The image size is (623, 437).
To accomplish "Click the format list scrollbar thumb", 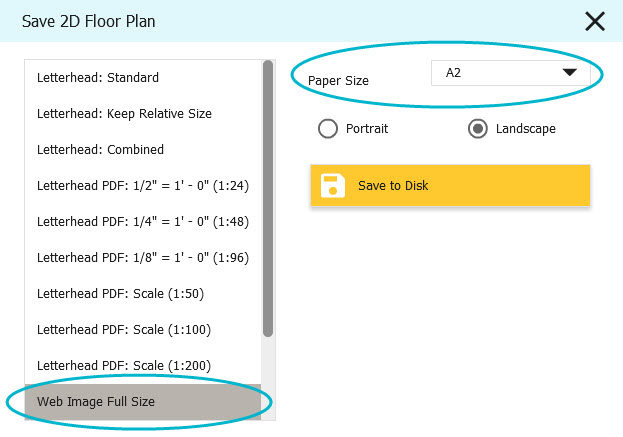I will point(268,199).
